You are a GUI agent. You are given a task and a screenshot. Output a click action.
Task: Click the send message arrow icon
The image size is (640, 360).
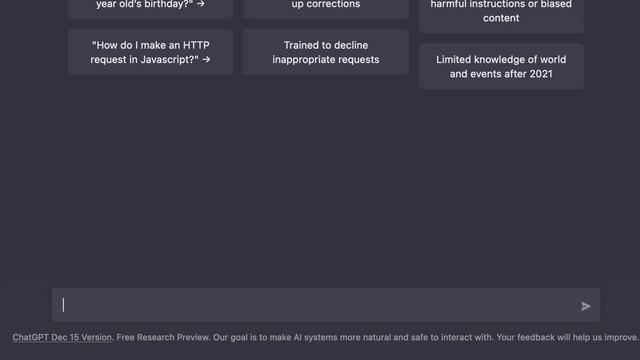[585, 306]
